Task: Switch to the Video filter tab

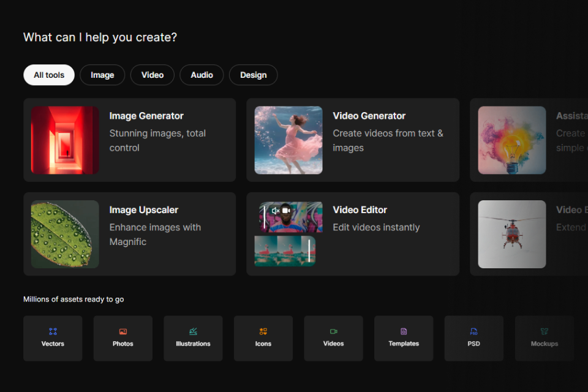Action: tap(153, 75)
